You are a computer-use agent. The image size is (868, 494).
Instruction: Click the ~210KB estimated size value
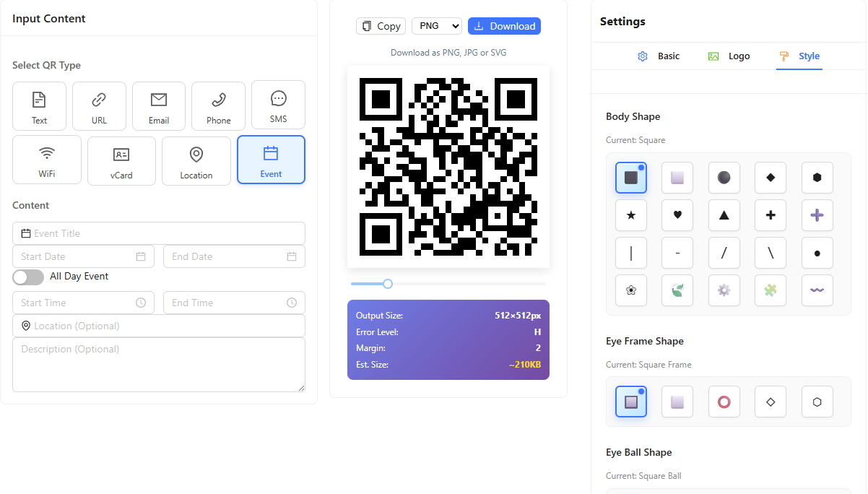click(525, 365)
